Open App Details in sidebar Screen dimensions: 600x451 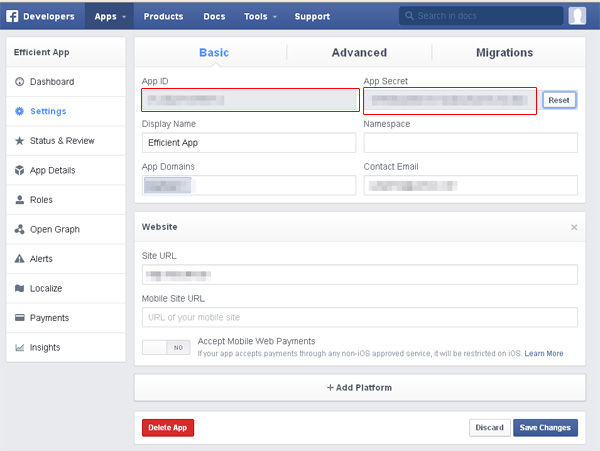[66, 170]
